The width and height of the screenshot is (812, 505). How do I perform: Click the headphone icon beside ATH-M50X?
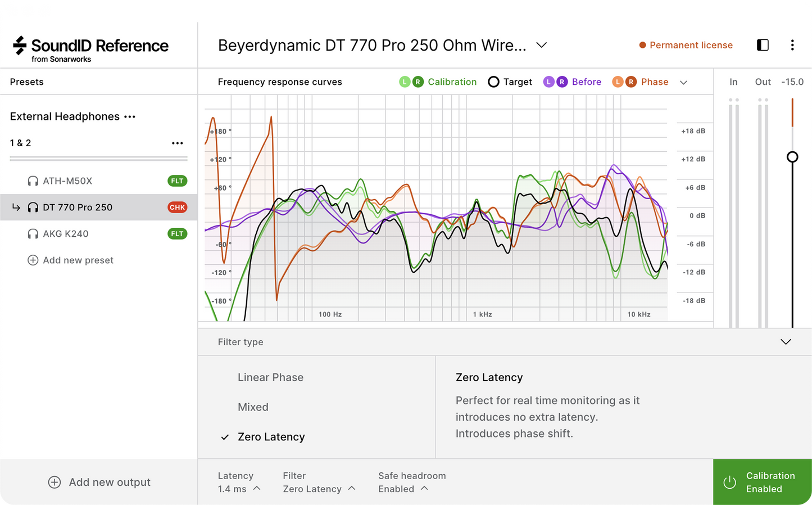pos(33,181)
